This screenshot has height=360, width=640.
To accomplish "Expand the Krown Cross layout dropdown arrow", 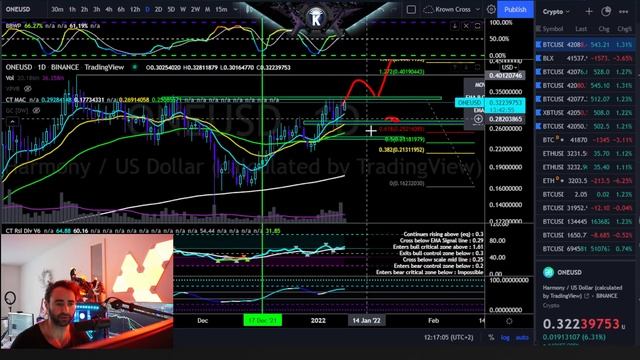I will coord(478,9).
